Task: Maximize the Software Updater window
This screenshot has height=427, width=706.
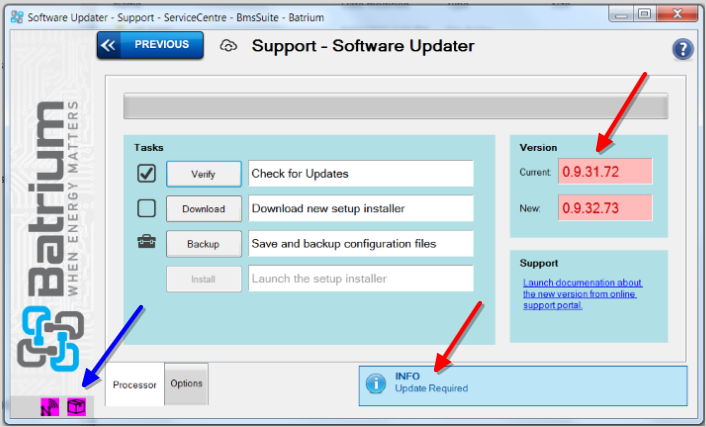Action: (645, 14)
